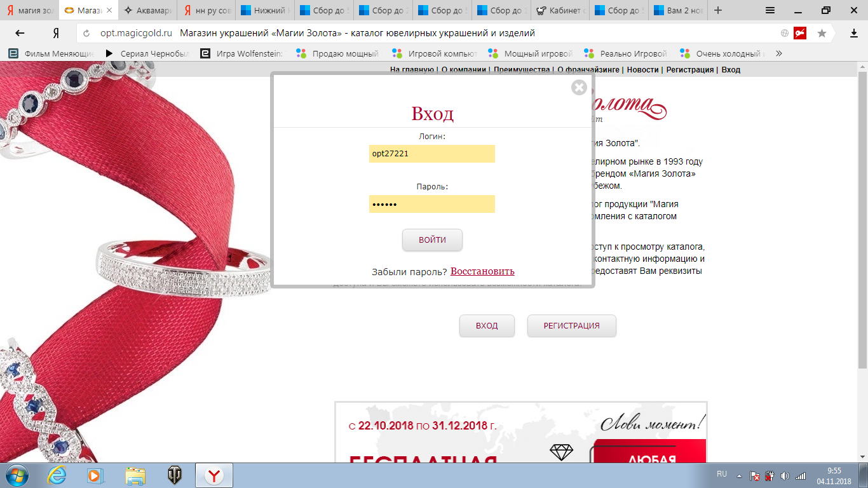Screen dimensions: 868x488
Task: Open browser hamburger menu
Action: (770, 10)
